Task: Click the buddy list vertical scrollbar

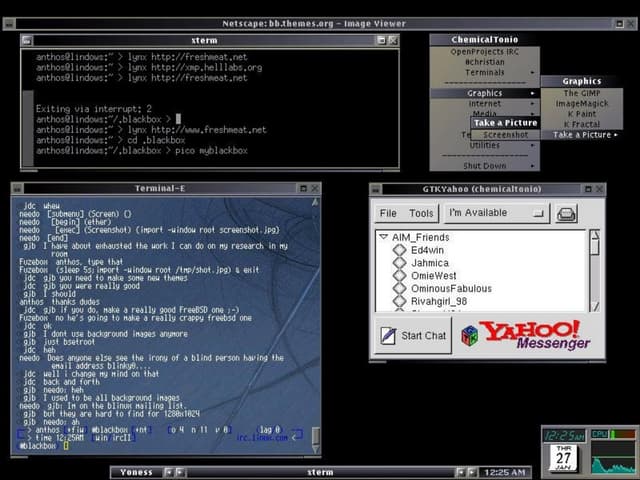Action: 594,270
